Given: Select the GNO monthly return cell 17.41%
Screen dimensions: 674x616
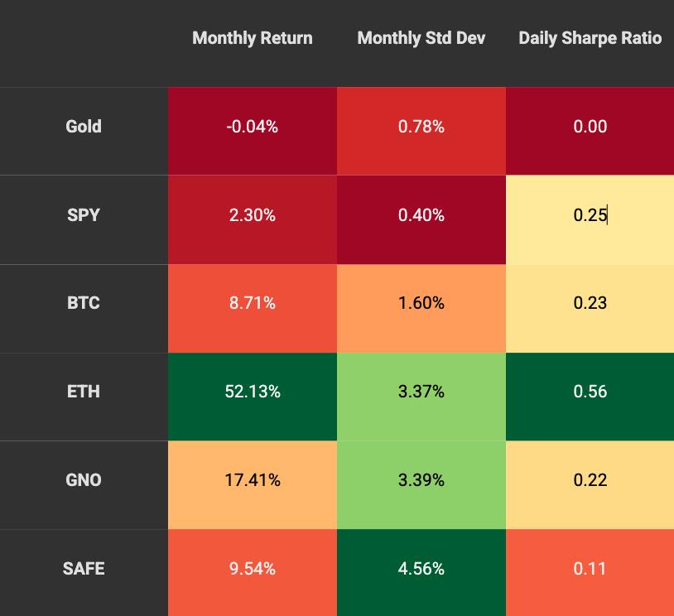Looking at the screenshot, I should pos(253,480).
